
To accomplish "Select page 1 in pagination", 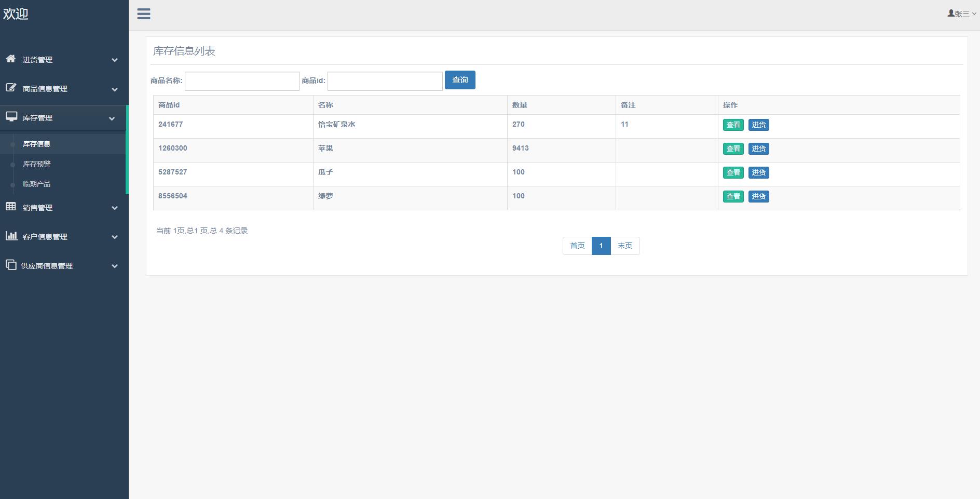I will pos(601,246).
